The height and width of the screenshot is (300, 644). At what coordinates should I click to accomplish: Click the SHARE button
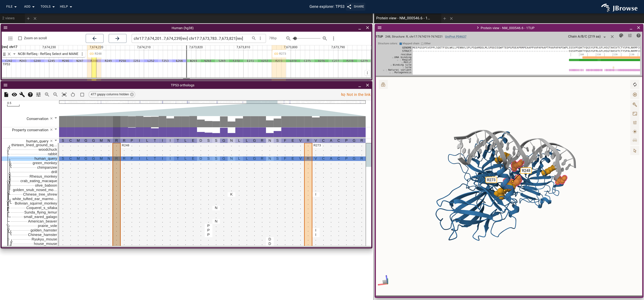(356, 6)
